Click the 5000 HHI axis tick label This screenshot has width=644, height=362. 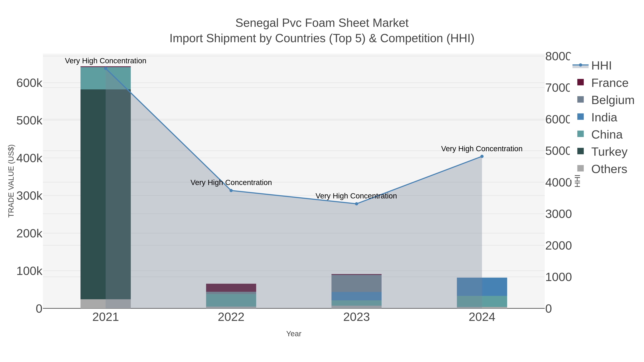pyautogui.click(x=557, y=151)
